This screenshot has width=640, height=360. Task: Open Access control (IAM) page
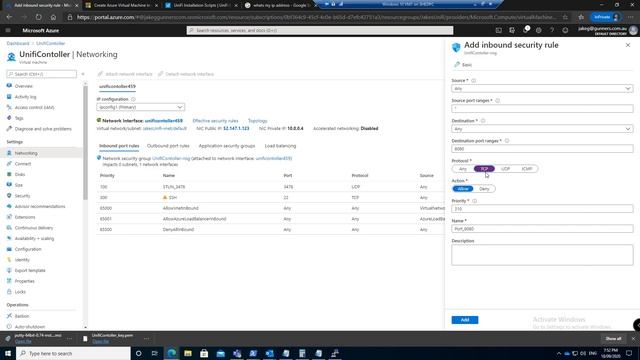pyautogui.click(x=34, y=107)
